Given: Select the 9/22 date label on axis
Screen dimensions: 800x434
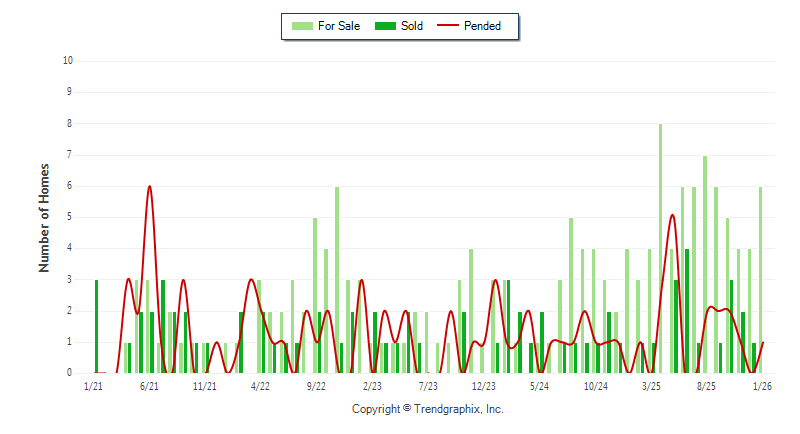Looking at the screenshot, I should coord(316,386).
